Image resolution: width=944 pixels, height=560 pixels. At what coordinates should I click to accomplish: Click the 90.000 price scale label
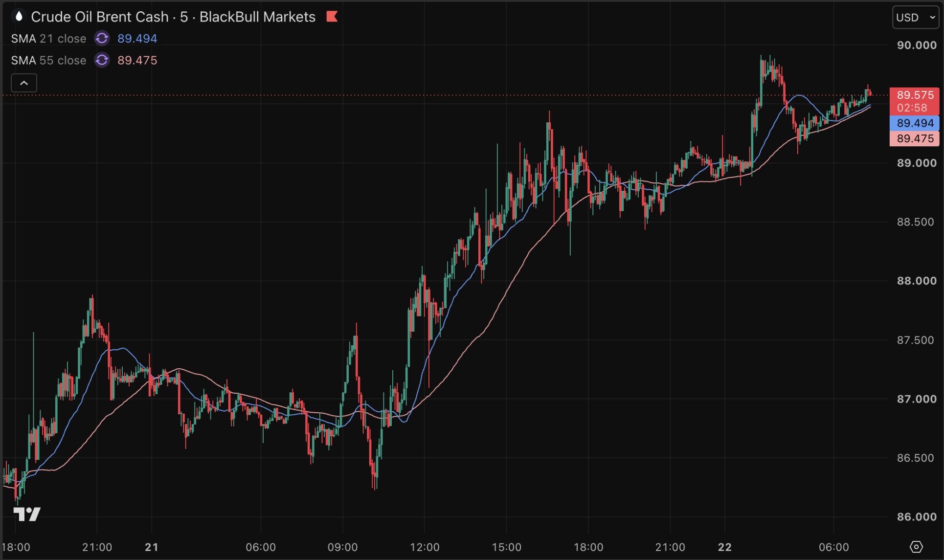[917, 45]
